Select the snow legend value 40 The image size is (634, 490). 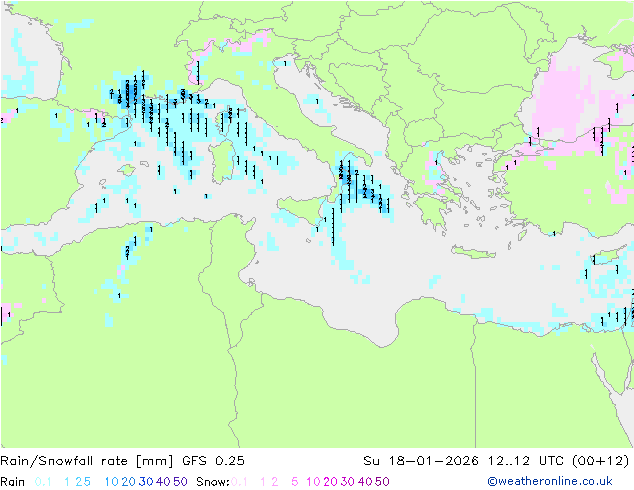click(x=365, y=482)
